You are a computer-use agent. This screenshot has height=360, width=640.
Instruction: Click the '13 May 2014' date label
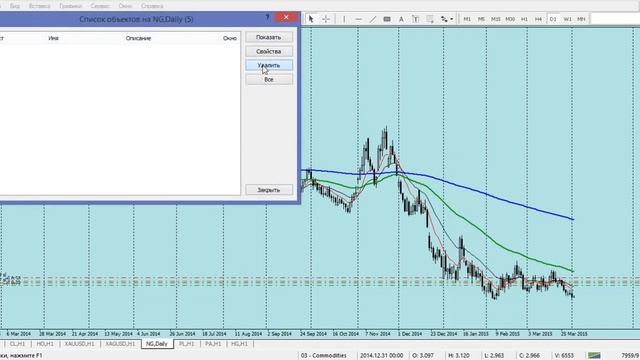(118, 334)
